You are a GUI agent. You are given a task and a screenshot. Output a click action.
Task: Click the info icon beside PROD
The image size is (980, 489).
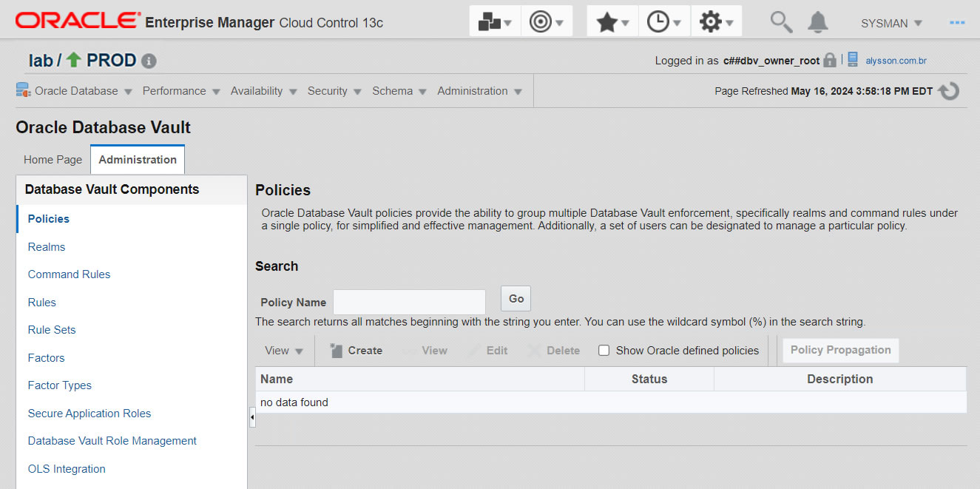click(x=149, y=61)
